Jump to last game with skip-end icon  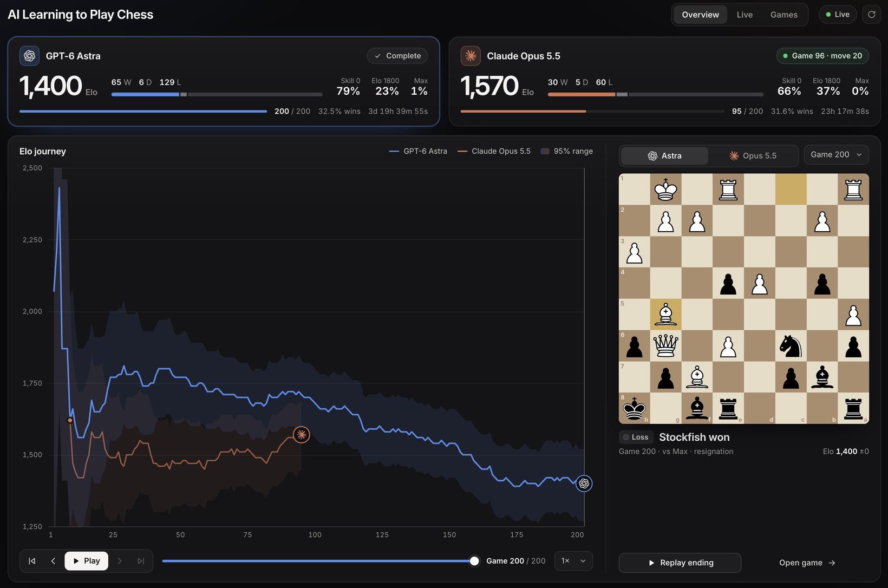click(x=141, y=561)
